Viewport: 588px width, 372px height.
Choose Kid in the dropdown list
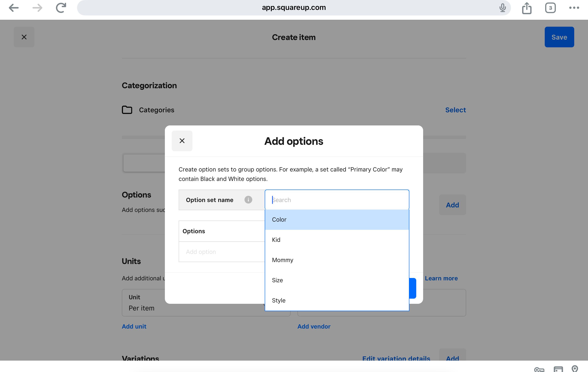click(337, 240)
